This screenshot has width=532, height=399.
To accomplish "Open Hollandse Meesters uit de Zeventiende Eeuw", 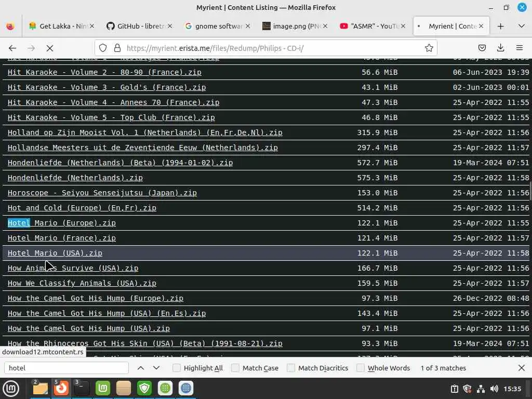I will [143, 148].
